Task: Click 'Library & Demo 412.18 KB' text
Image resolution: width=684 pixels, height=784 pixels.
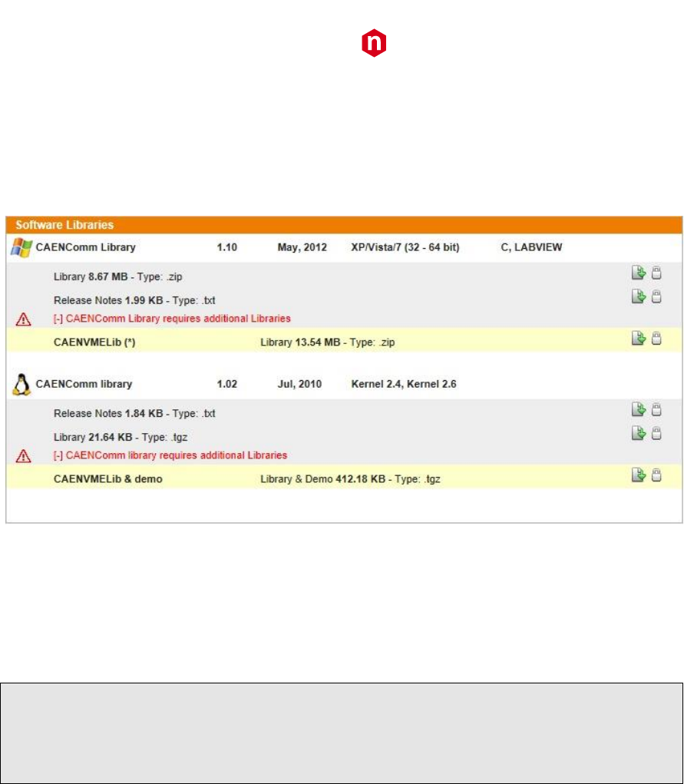Action: pyautogui.click(x=323, y=479)
